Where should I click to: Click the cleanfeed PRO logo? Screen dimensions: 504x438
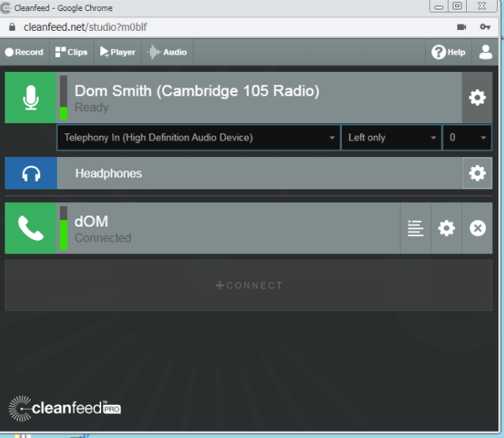coord(65,408)
